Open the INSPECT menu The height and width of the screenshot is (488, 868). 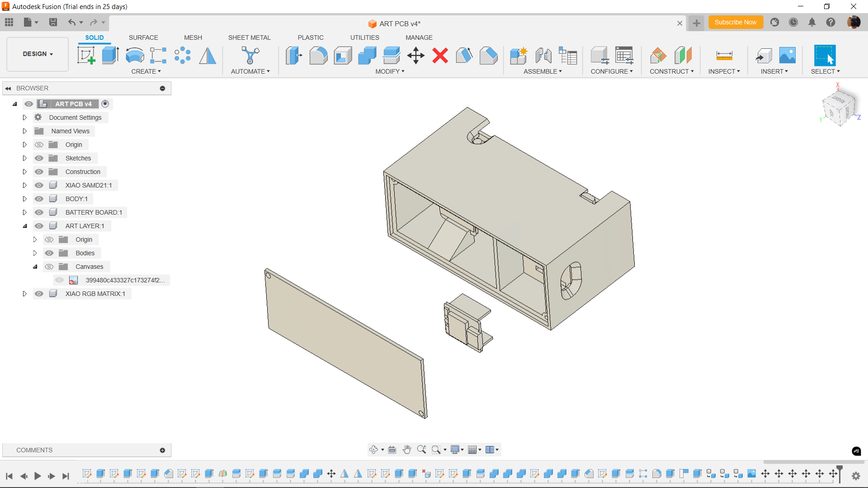[724, 71]
